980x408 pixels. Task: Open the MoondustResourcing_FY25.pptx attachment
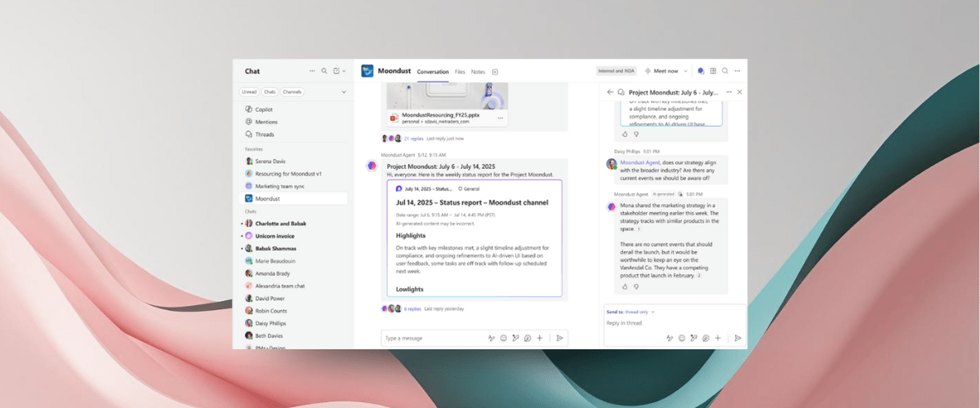tap(448, 118)
